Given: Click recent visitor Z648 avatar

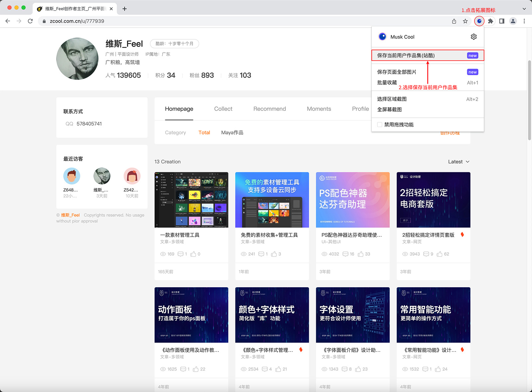Looking at the screenshot, I should [x=71, y=176].
